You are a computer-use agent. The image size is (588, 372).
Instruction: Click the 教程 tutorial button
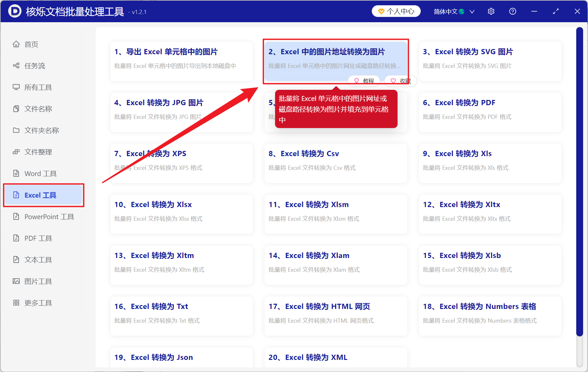click(364, 81)
